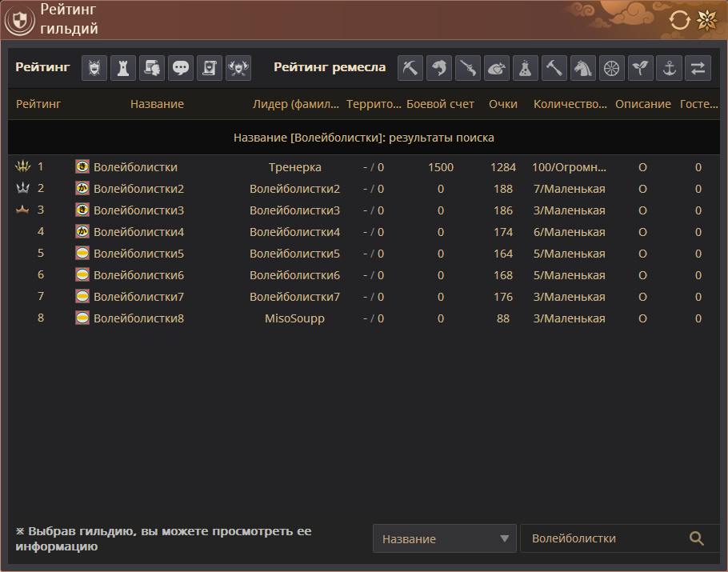Click the refresh icon in the title bar
Viewport: 728px width, 572px height.
679,20
